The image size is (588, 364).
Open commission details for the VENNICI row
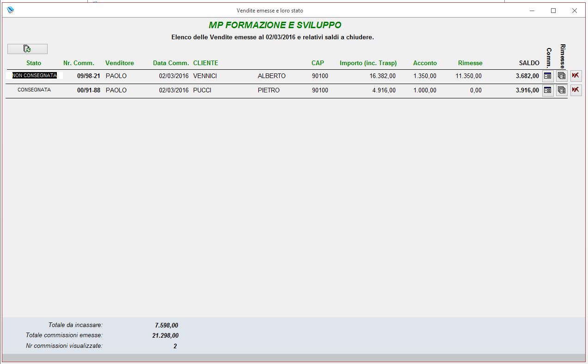pos(548,76)
